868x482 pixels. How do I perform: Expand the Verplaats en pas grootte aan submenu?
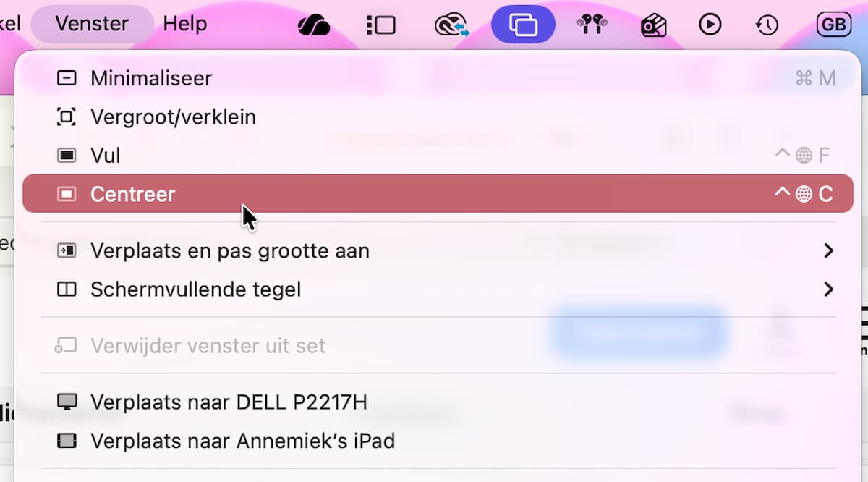438,251
